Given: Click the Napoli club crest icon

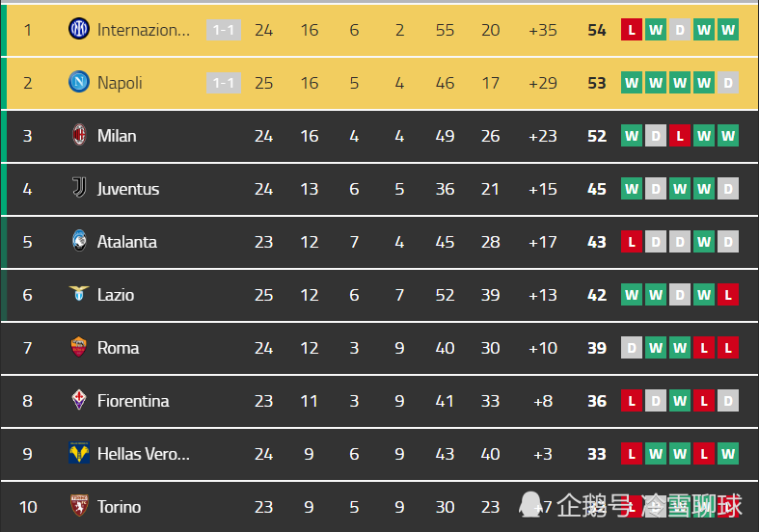Looking at the screenshot, I should [79, 82].
